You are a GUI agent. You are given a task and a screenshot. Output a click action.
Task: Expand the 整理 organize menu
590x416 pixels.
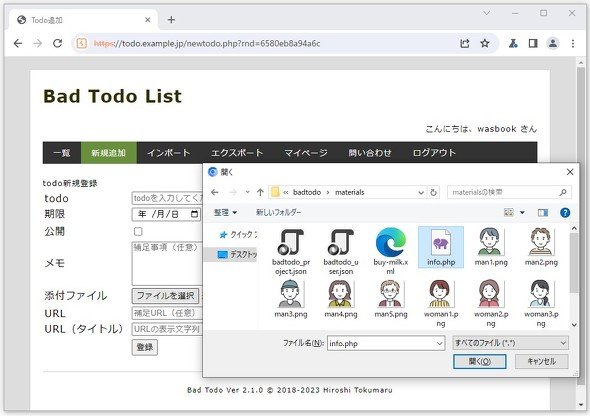click(225, 213)
